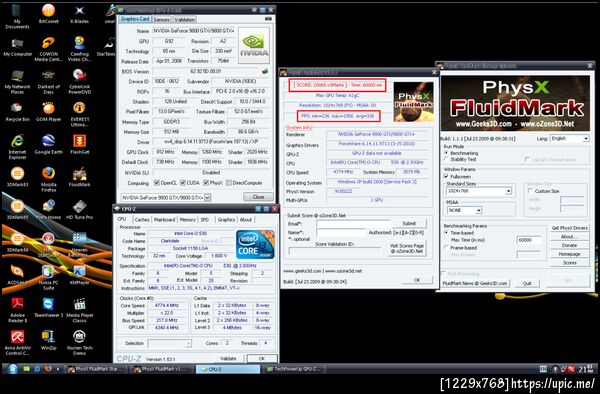Viewport: 600px width, 394px height.
Task: Click the Max Time (in ms) field
Action: [x=529, y=240]
